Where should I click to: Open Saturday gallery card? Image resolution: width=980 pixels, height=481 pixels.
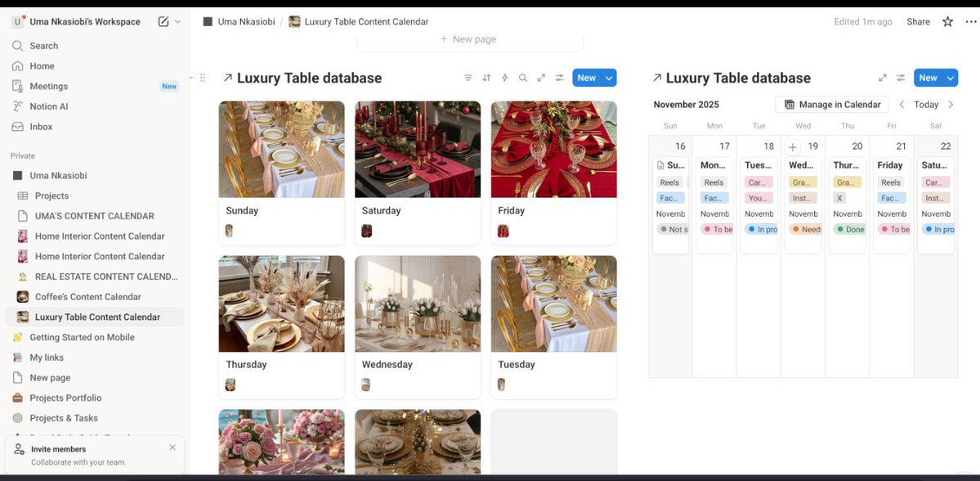coord(418,173)
